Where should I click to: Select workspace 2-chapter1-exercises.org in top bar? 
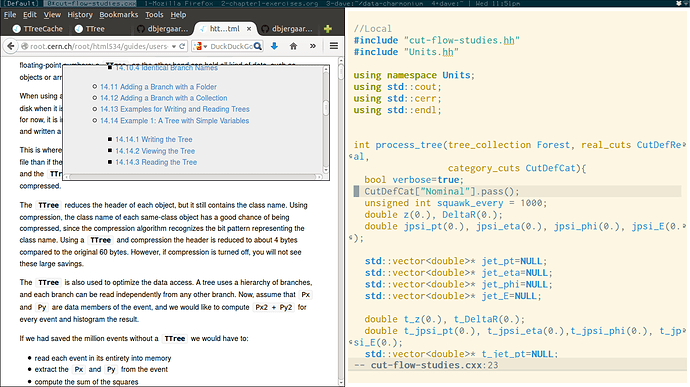click(x=269, y=3)
